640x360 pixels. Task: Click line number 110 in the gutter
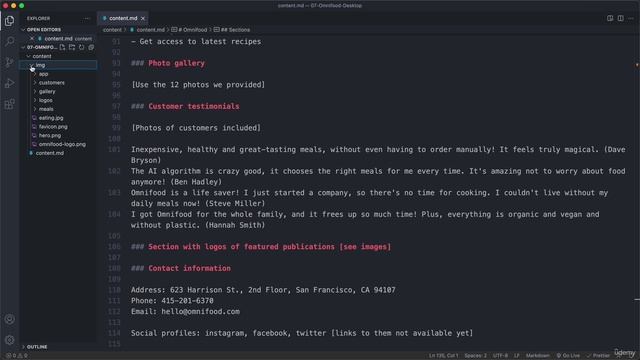(114, 290)
